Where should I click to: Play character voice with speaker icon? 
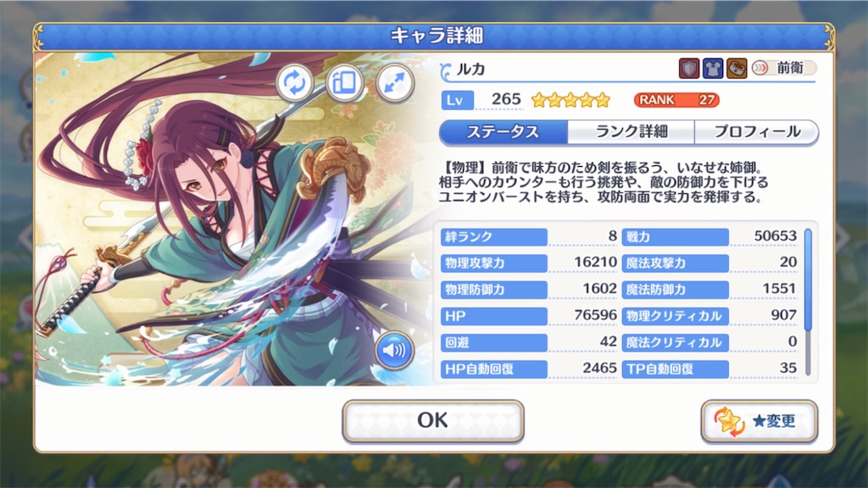point(394,350)
